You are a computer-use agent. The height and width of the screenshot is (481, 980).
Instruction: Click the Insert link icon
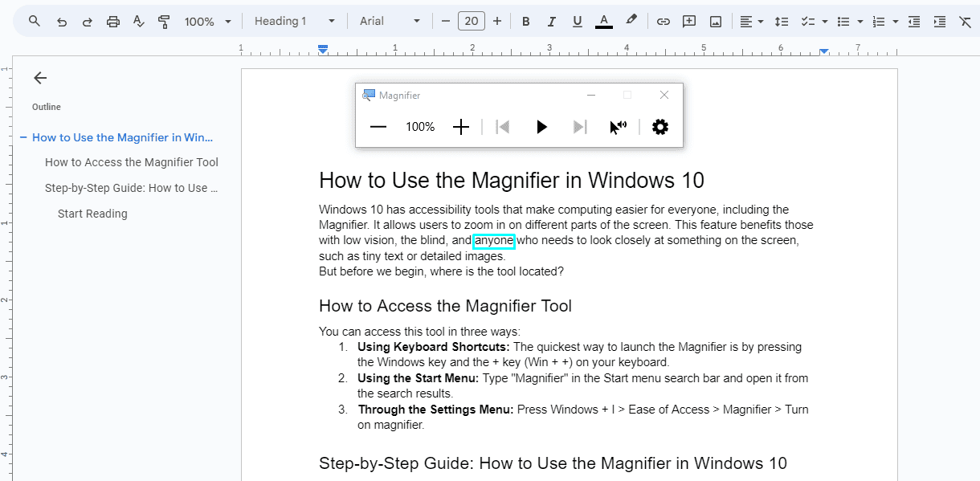pyautogui.click(x=663, y=22)
